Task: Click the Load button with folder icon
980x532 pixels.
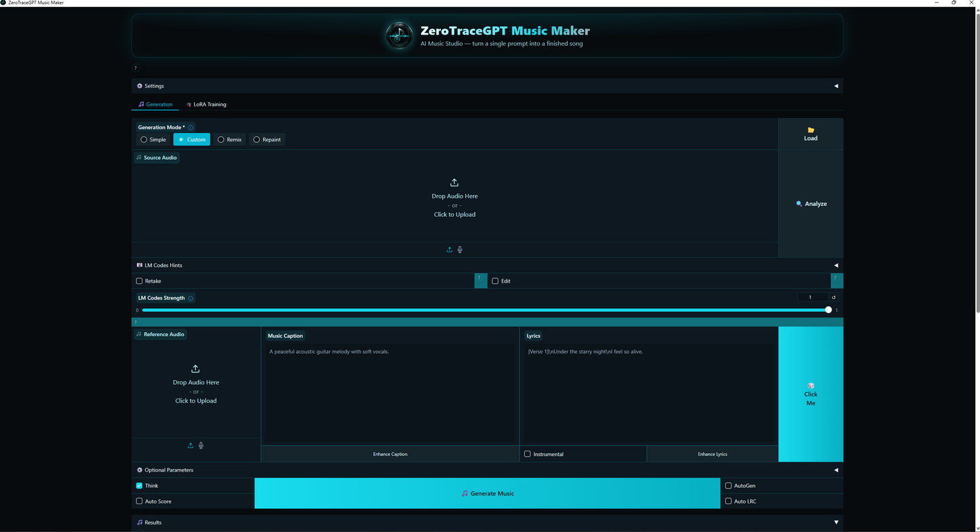Action: pyautogui.click(x=810, y=134)
